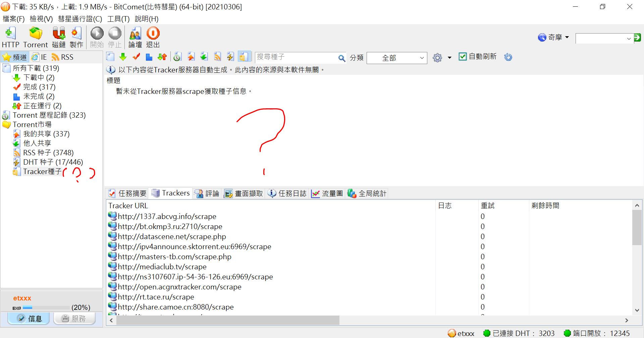Open the 檔案(F) menu
644x338 pixels.
tap(14, 19)
